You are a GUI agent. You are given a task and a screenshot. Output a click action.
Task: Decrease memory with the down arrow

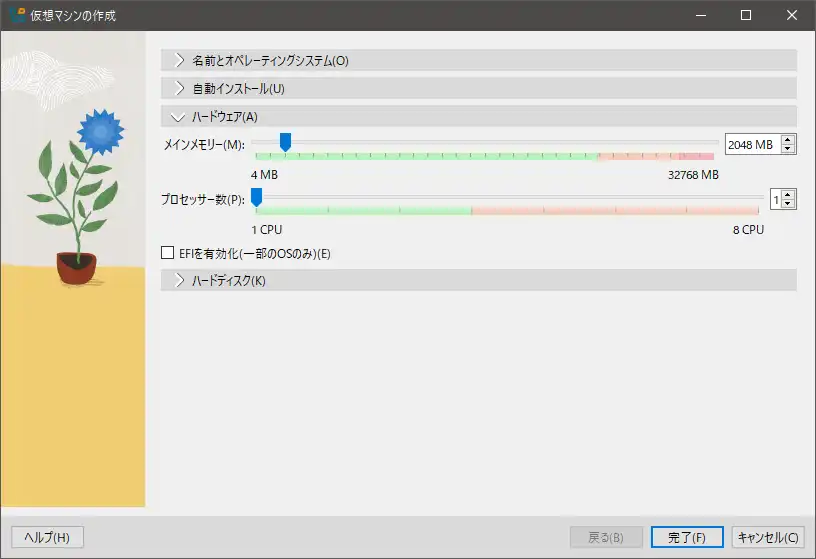click(788, 149)
